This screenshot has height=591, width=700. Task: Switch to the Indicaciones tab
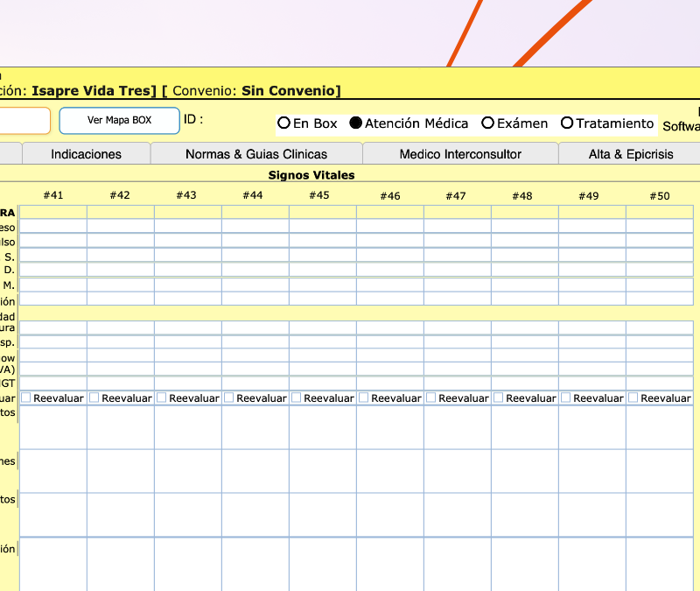point(86,154)
